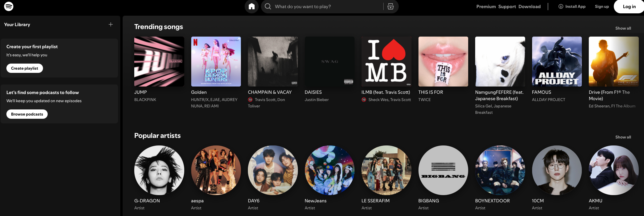This screenshot has width=644, height=216.
Task: Open BOYNEXTDOOR artist photo
Action: 500,170
